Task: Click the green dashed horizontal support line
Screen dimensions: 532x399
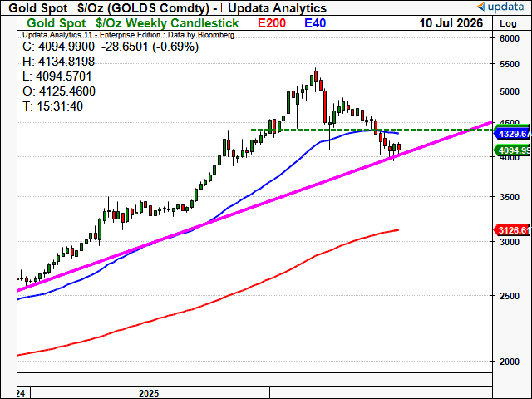Action: 372,130
